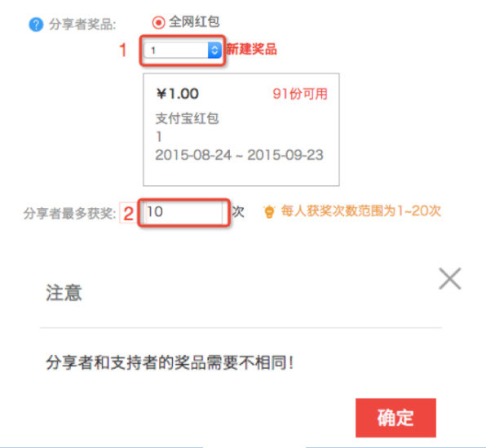This screenshot has width=486, height=448.
Task: Click the red annotation number 2
Action: coord(128,214)
